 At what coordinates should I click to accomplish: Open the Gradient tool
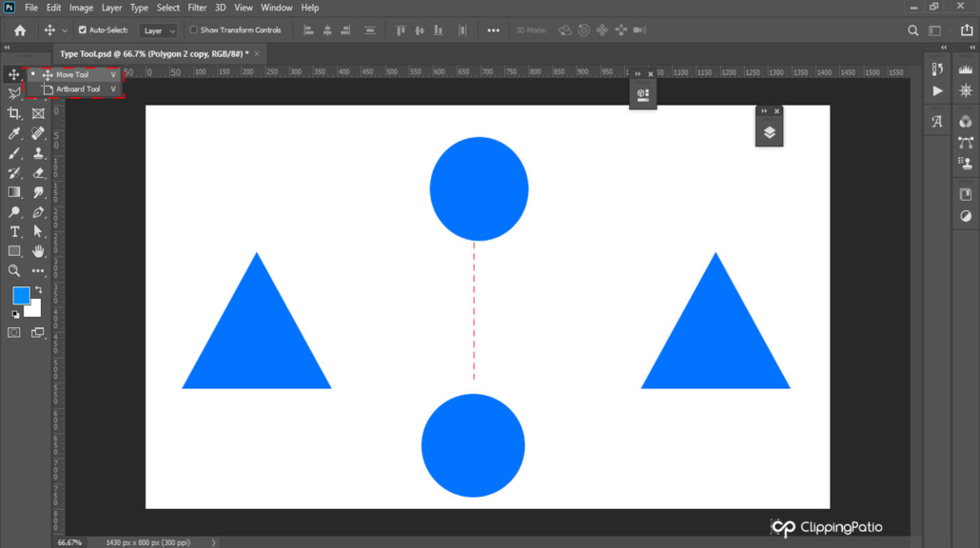coord(13,191)
